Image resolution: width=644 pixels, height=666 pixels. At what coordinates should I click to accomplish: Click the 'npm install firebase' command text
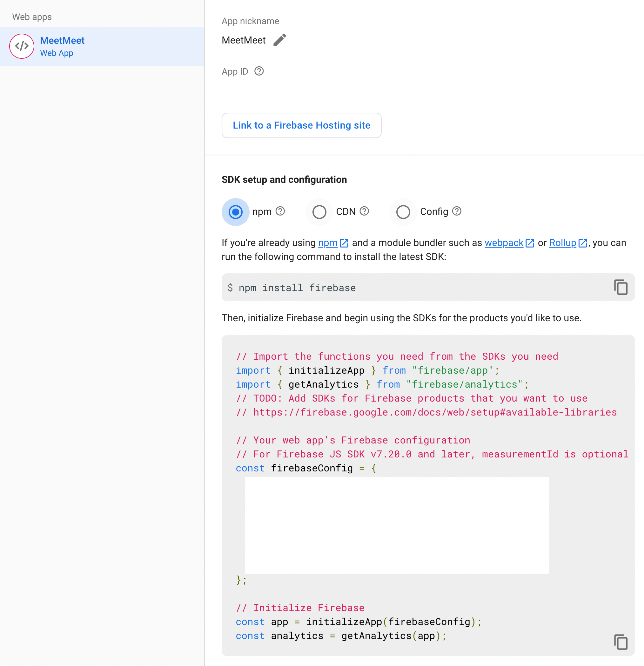(x=297, y=288)
